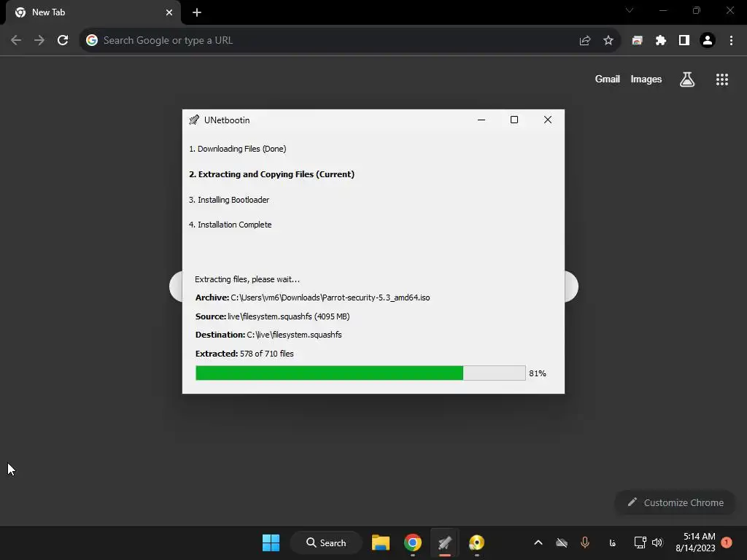747x560 pixels.
Task: Click the 81% progress label
Action: (x=538, y=373)
